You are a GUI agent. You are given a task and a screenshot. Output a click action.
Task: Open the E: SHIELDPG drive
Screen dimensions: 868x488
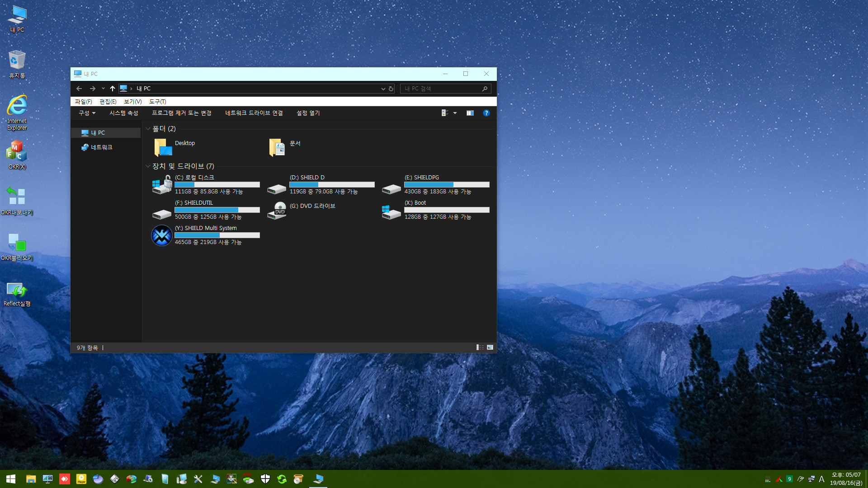coord(435,184)
